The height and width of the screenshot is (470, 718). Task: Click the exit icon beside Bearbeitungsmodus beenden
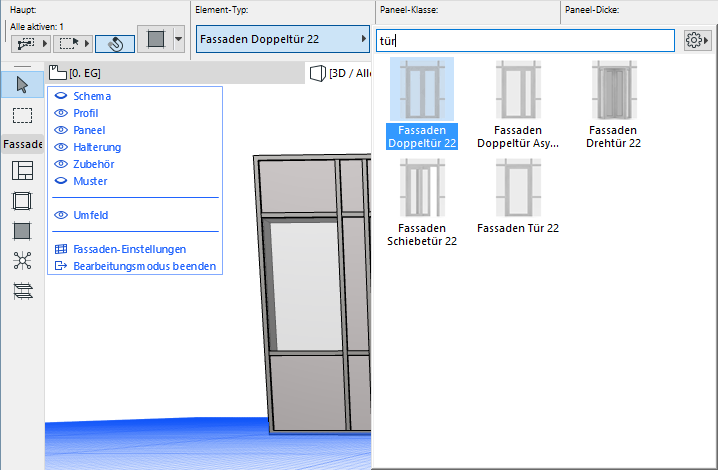coord(60,266)
